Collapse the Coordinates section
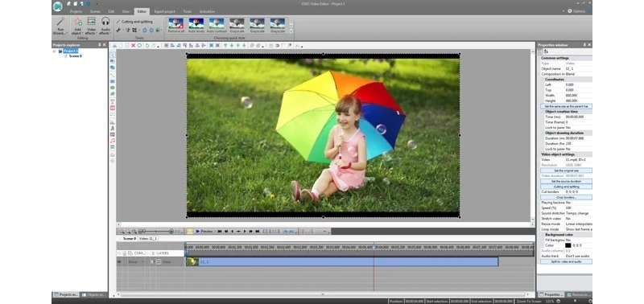644x304 pixels. [x=543, y=79]
